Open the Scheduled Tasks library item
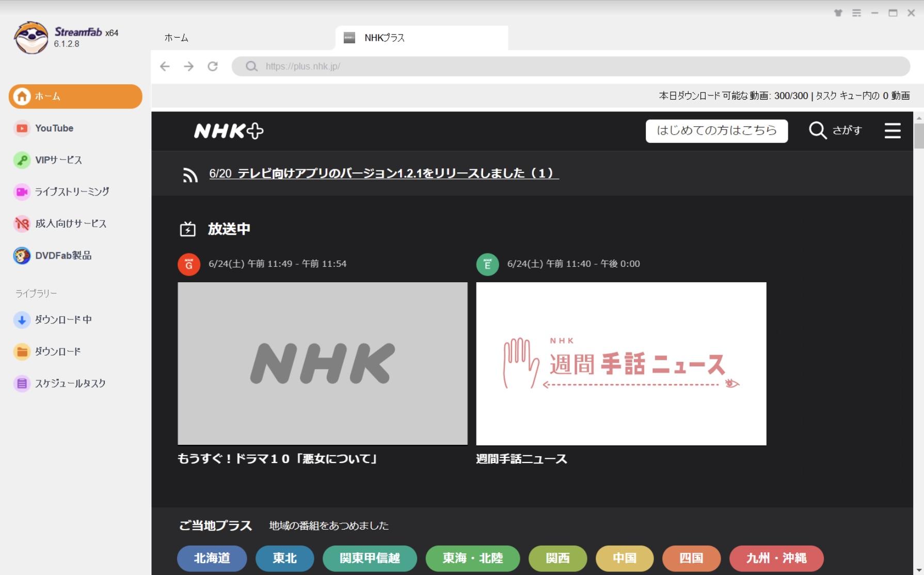 pyautogui.click(x=70, y=384)
